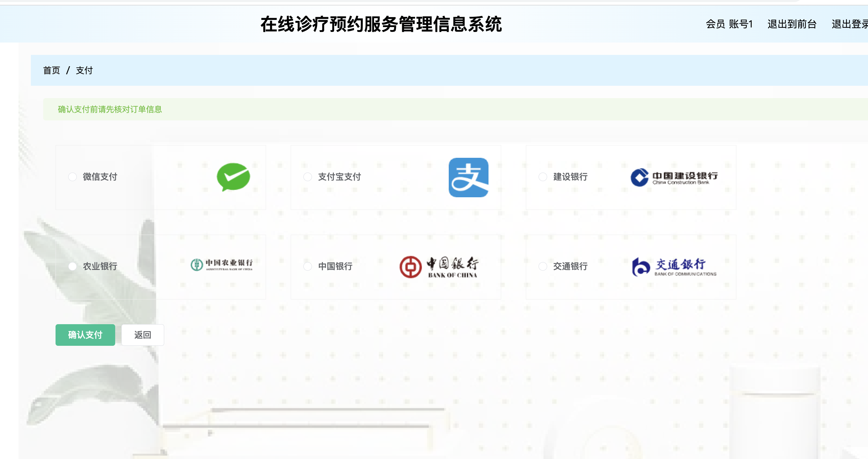868x459 pixels.
Task: Select the 支付宝支付 radio button
Action: (x=308, y=177)
